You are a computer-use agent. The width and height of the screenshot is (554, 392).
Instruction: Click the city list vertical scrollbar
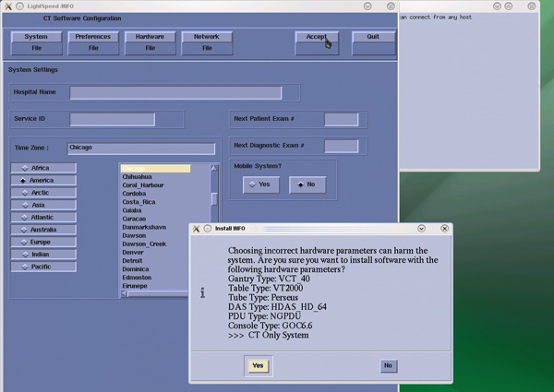(214, 198)
